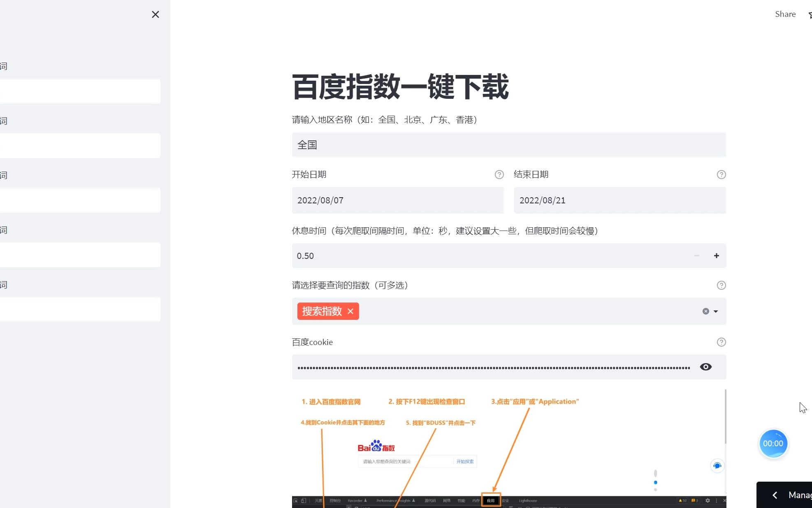Click the 百度指数一键下载 page title
Image resolution: width=812 pixels, height=508 pixels.
click(x=401, y=87)
